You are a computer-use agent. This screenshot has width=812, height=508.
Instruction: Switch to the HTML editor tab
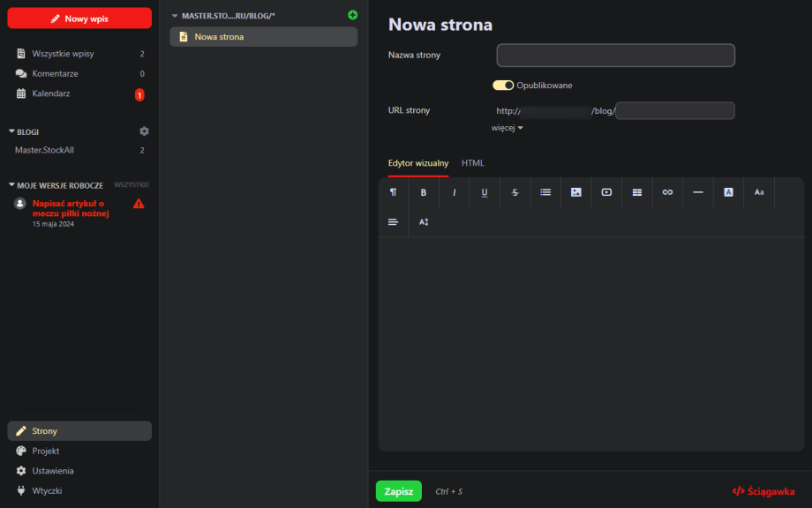tap(472, 163)
